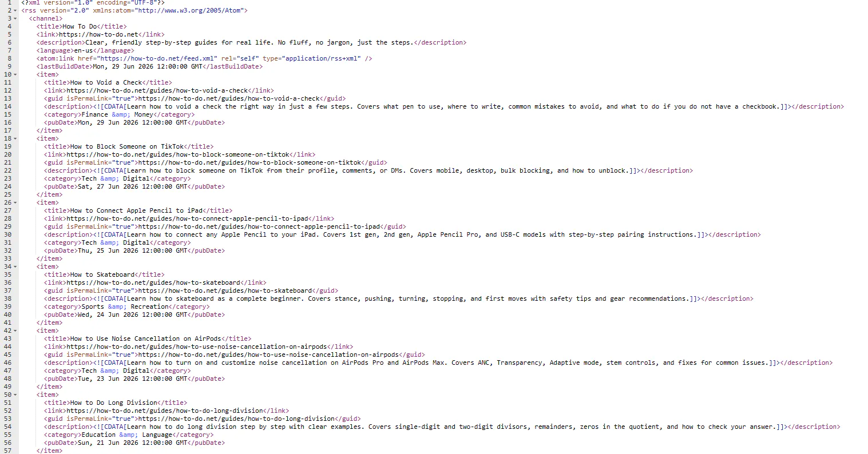The width and height of the screenshot is (868, 454).
Task: Click the pubDate "Thu, 25 Jun 2026"
Action: click(133, 250)
